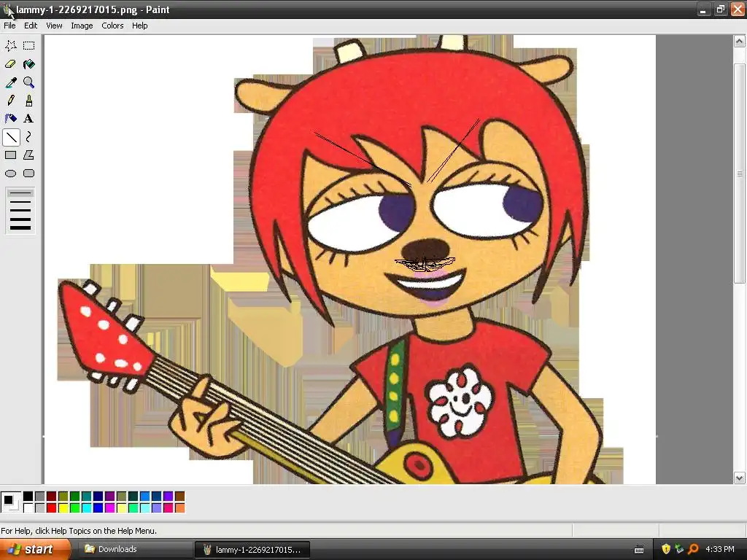Viewport: 747px width, 560px height.
Task: Pick the black color swatch
Action: coord(28,496)
